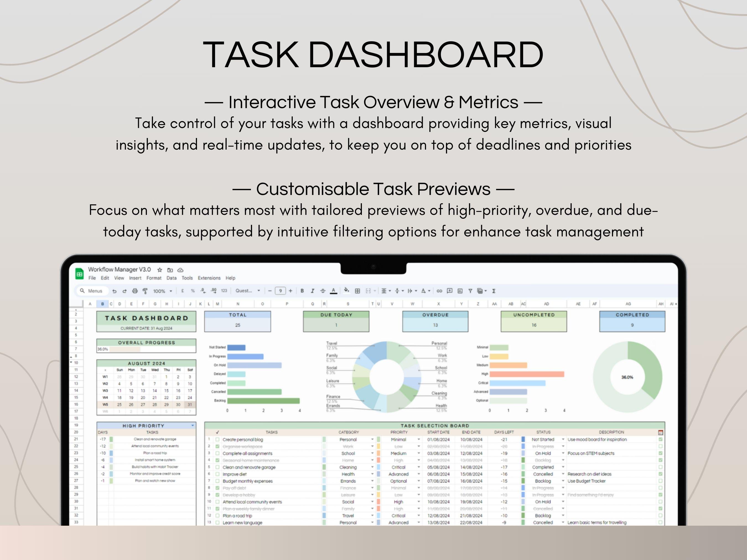
Task: Open the horizontal align dropdown
Action: (386, 291)
